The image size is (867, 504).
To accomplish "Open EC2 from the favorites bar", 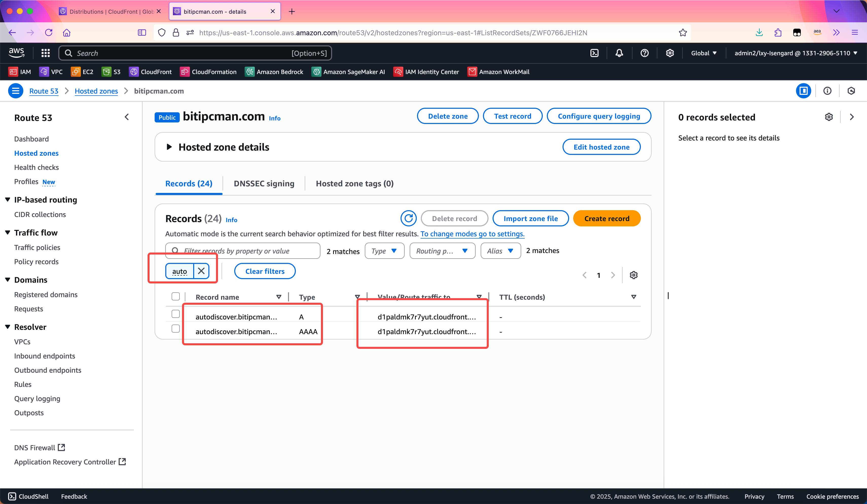I will (x=82, y=72).
